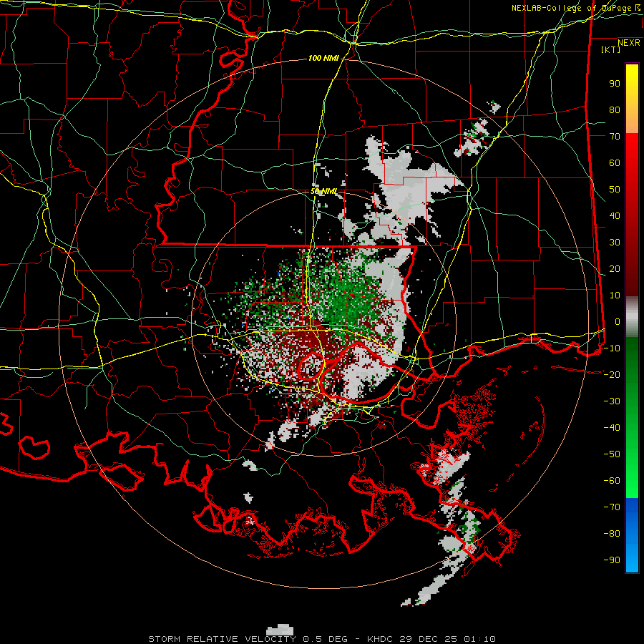Click the -40 value on the velocity scale
The image size is (644, 644).
pyautogui.click(x=612, y=428)
